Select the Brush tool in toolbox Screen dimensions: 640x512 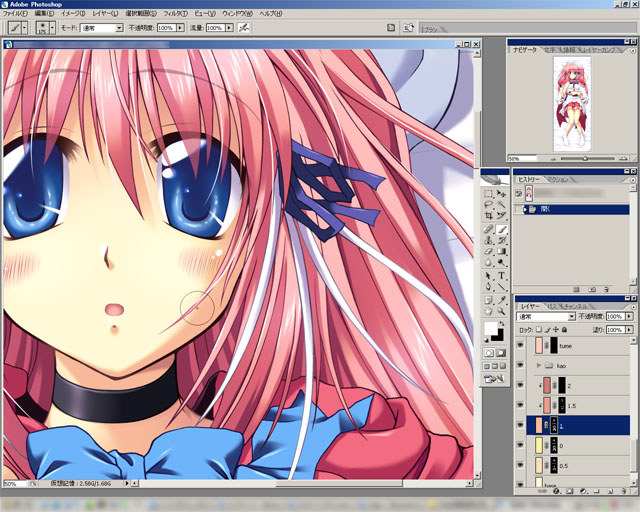(x=501, y=229)
